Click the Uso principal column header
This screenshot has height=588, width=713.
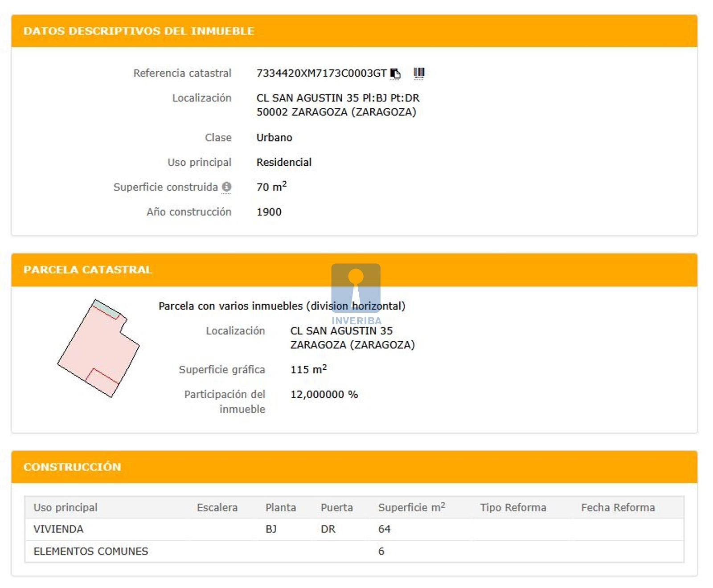click(66, 507)
